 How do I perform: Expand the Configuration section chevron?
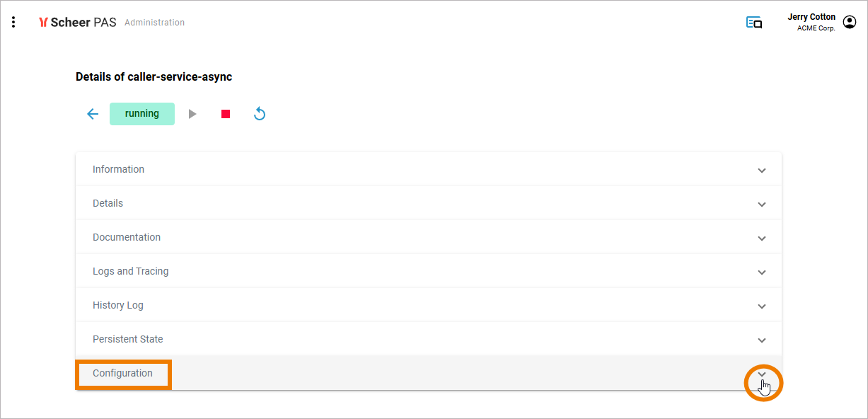click(762, 374)
